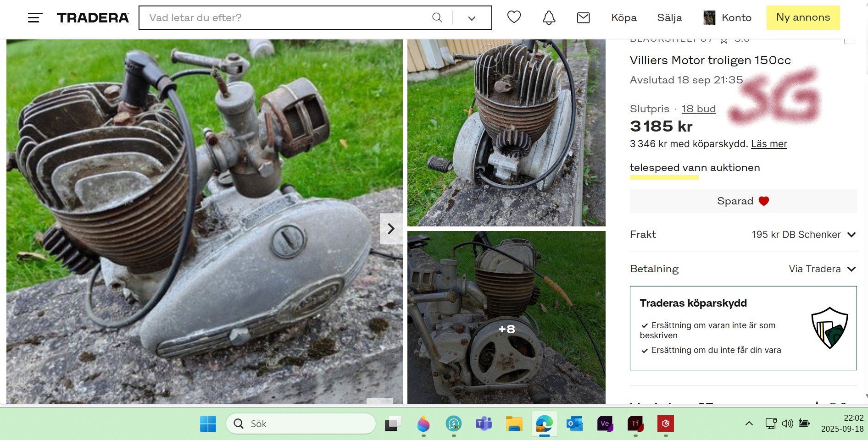This screenshot has width=868, height=440.
Task: Expand the Betalning payment options
Action: (x=743, y=269)
